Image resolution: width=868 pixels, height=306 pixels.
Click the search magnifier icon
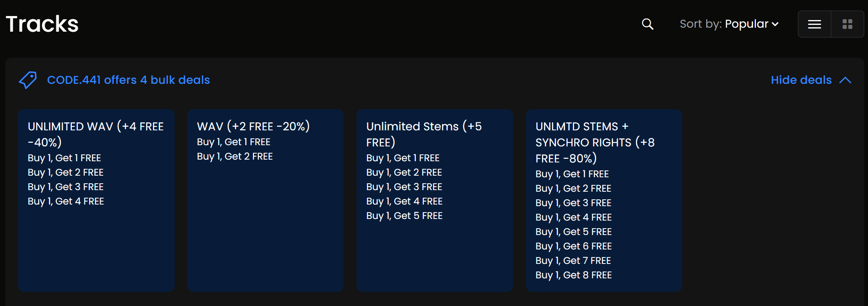tap(647, 24)
